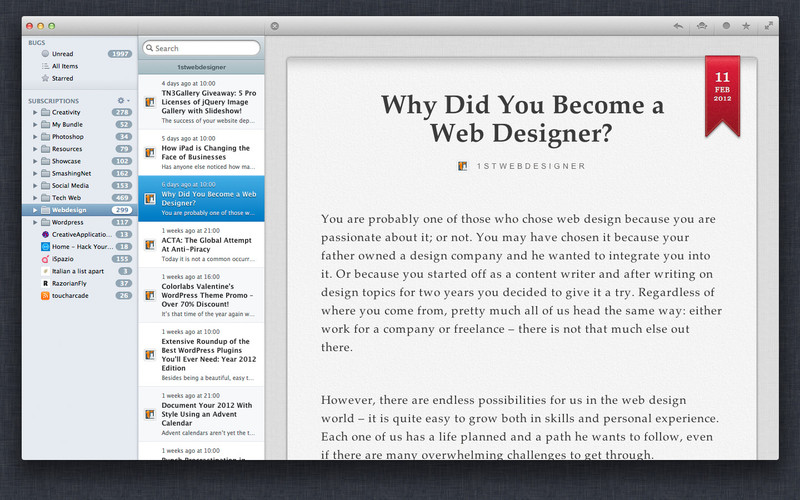Expand the Creativity folder

[35, 113]
